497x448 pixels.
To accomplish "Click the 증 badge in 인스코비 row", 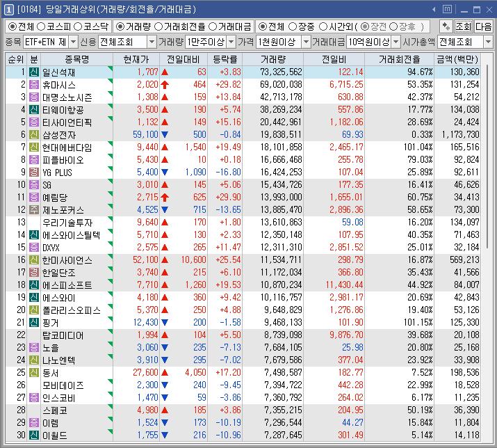I will pyautogui.click(x=33, y=397).
